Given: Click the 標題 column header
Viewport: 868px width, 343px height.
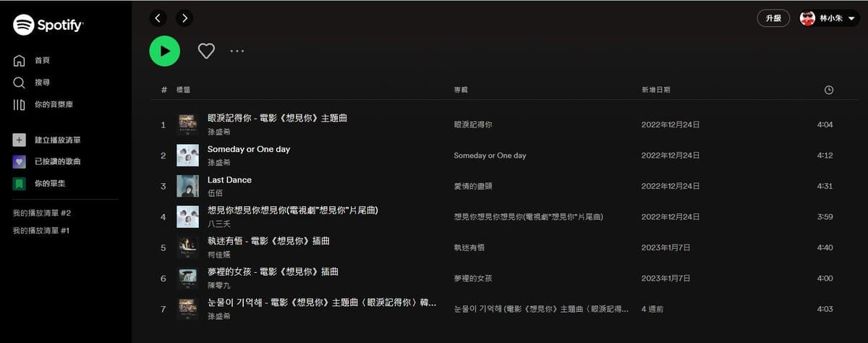Looking at the screenshot, I should coord(183,90).
